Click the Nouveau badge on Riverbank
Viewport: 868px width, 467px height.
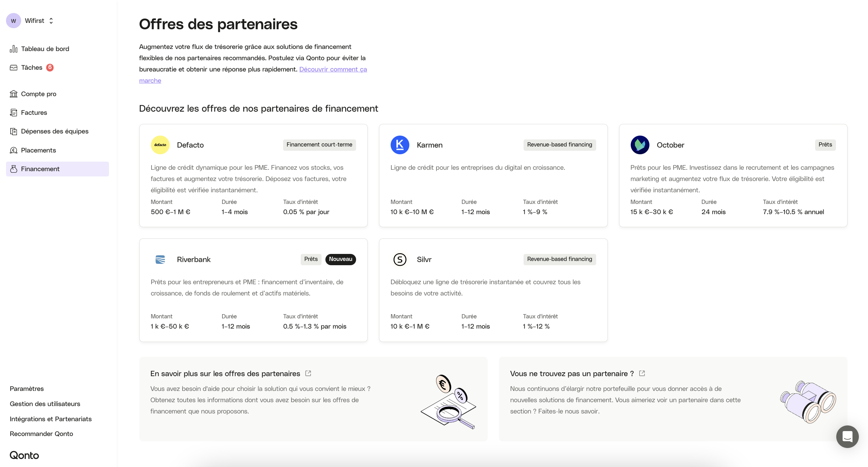341,259
